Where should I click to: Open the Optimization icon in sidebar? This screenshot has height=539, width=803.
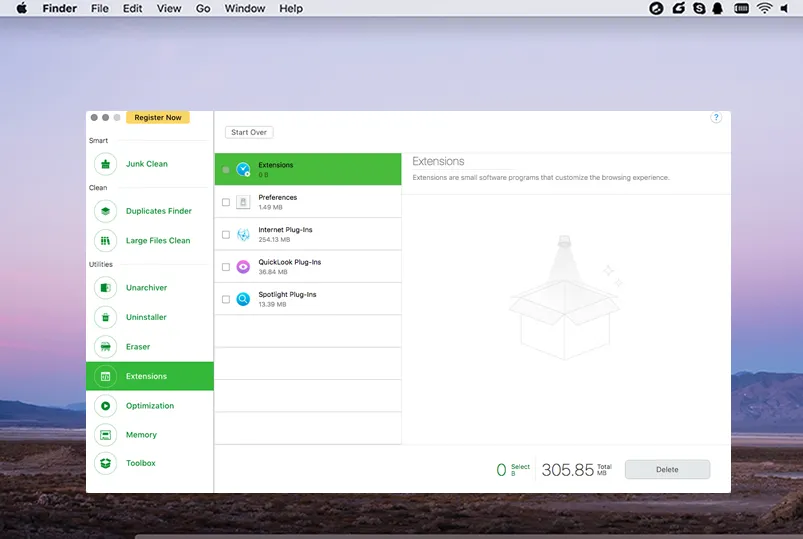106,406
